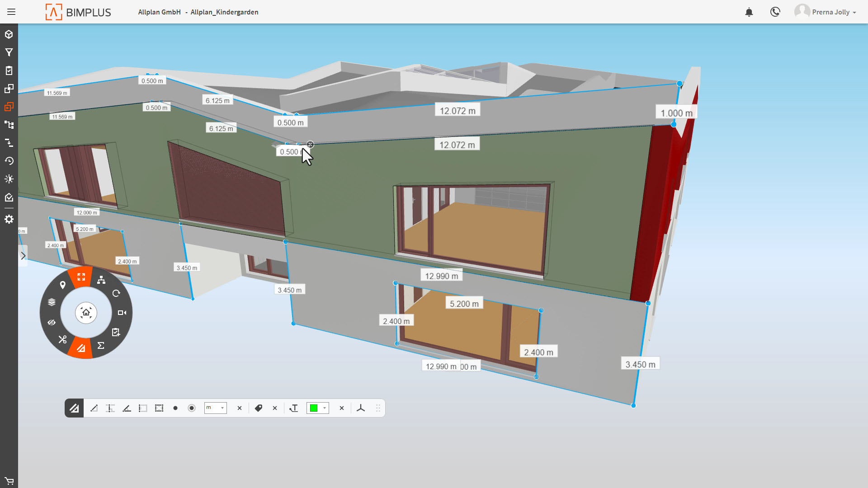
Task: Toggle the ringed dot snap option in toolbar
Action: [x=192, y=408]
